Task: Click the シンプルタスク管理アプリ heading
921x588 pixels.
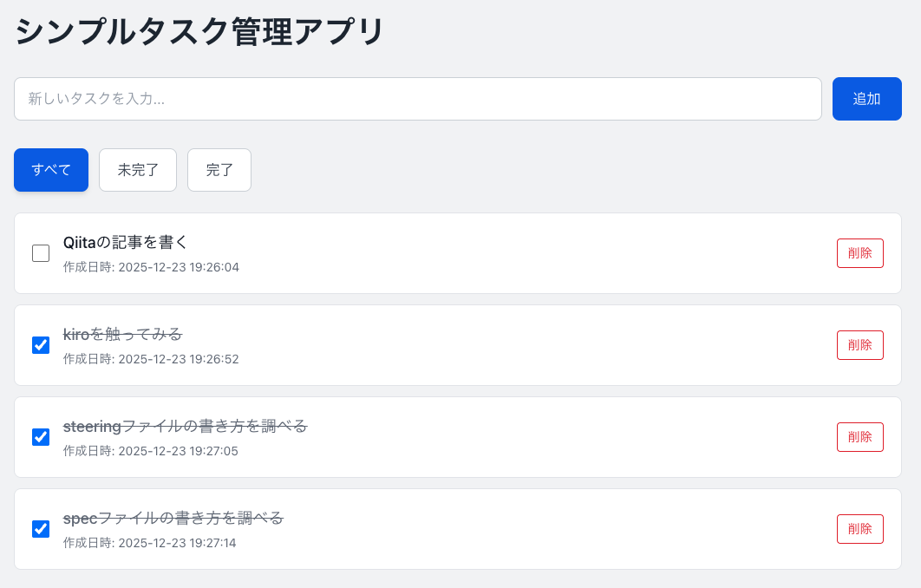Action: tap(199, 33)
